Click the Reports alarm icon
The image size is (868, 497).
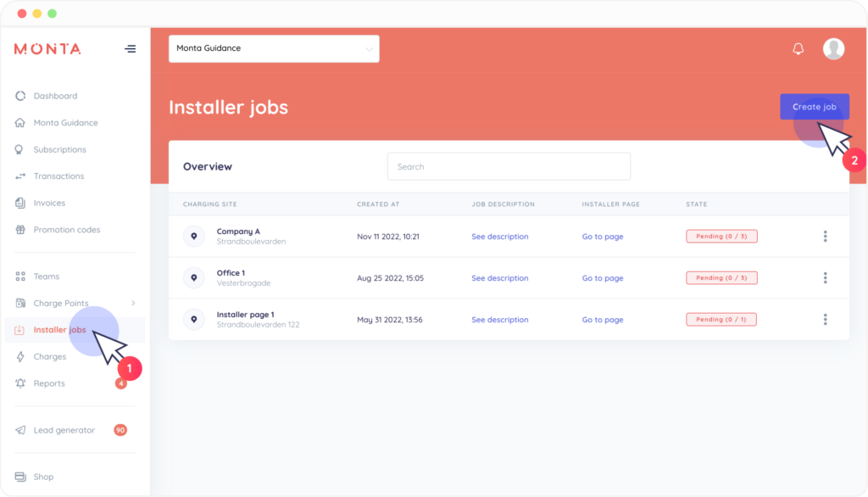point(20,383)
